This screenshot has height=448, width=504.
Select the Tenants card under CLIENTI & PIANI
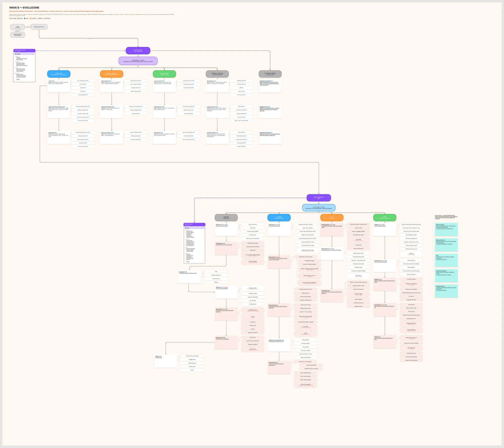59,86
